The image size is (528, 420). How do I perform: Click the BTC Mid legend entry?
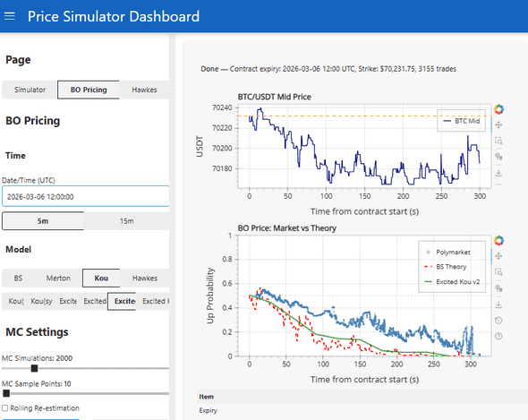[x=462, y=121]
